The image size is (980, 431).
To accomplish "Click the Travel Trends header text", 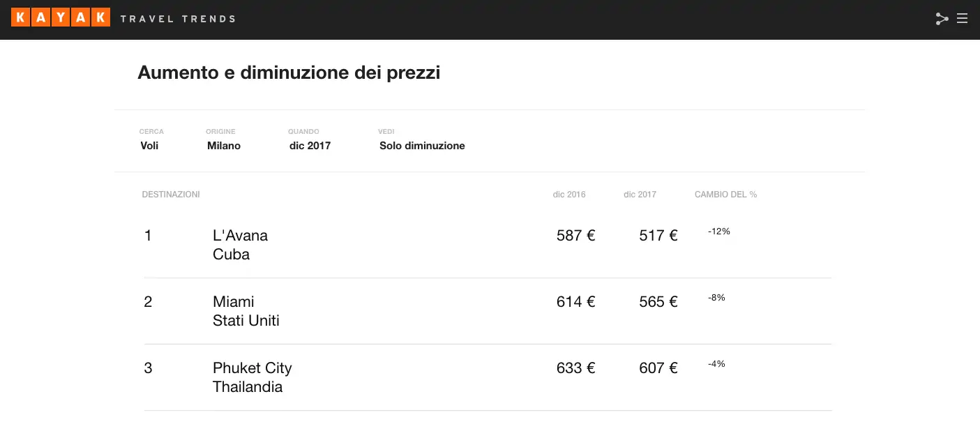I will click(x=178, y=19).
